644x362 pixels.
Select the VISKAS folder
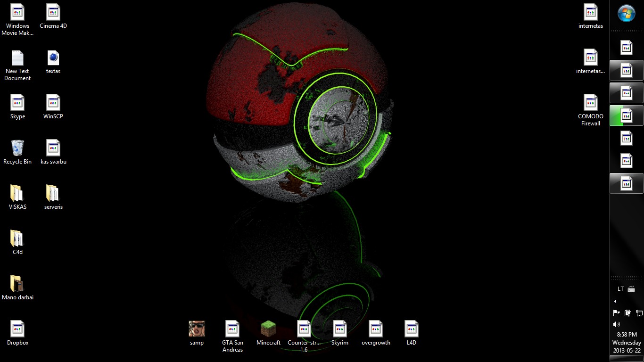[17, 197]
